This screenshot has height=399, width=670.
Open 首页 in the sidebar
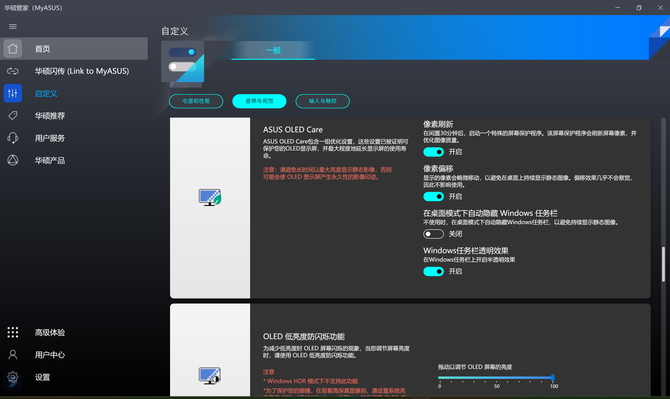(x=74, y=49)
